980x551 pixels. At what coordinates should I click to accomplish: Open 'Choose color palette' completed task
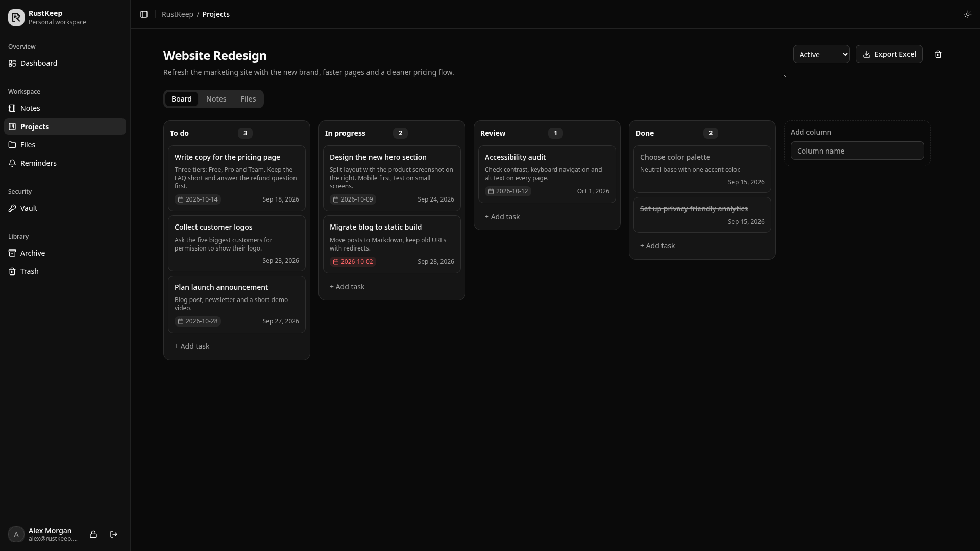pos(702,169)
